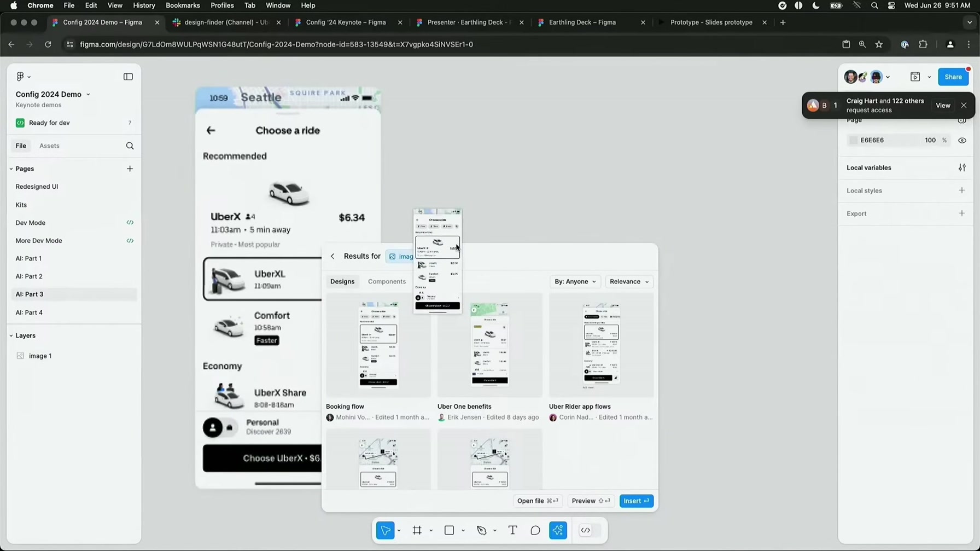
Task: Open the Figma main menu logo
Action: (20, 77)
